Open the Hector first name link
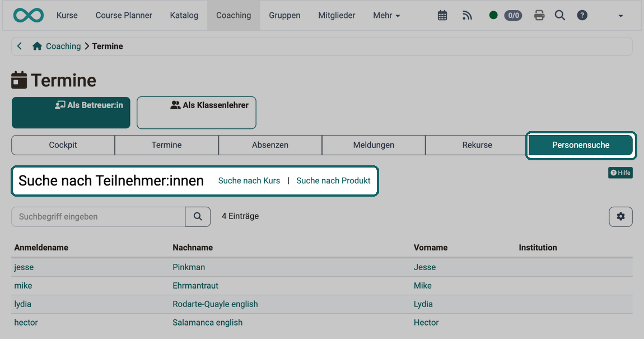Viewport: 644px width, 339px height. point(426,323)
